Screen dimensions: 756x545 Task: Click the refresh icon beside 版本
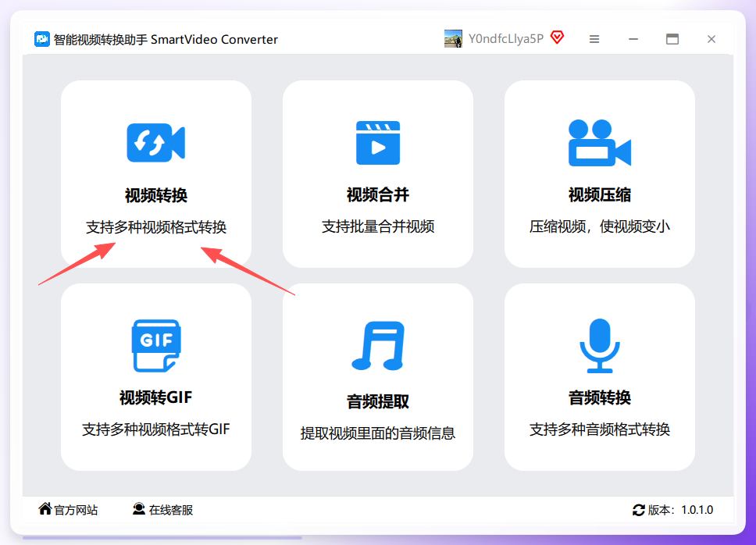639,510
